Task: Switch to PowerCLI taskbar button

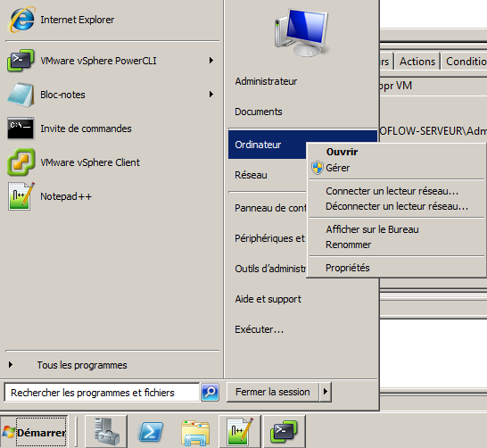Action: click(x=285, y=431)
